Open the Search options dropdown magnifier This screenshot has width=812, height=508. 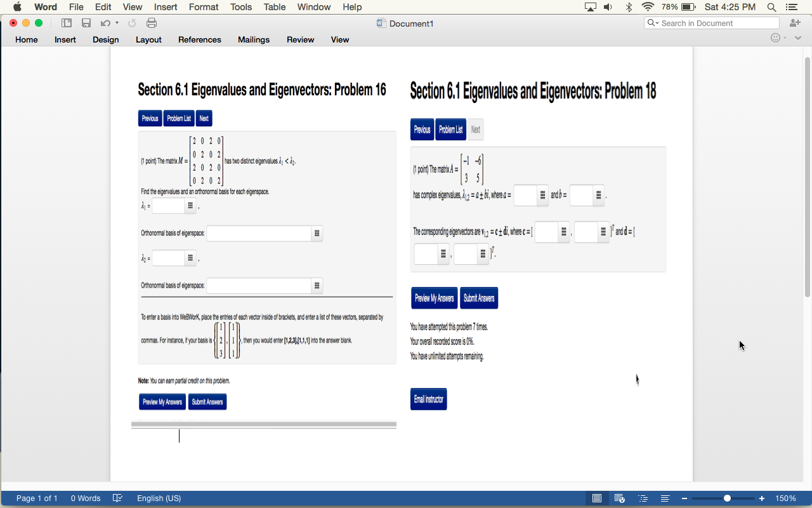pyautogui.click(x=653, y=23)
